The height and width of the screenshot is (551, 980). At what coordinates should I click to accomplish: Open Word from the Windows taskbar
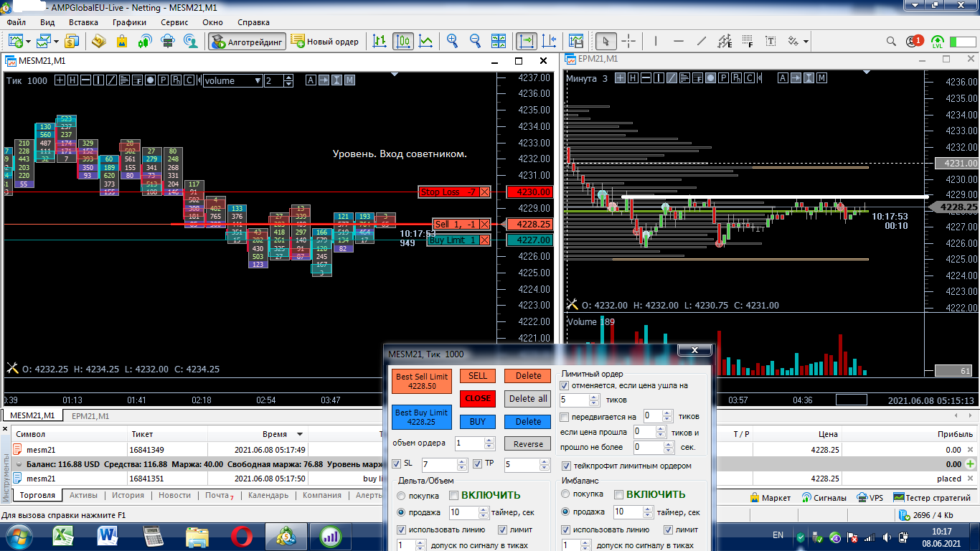[108, 535]
